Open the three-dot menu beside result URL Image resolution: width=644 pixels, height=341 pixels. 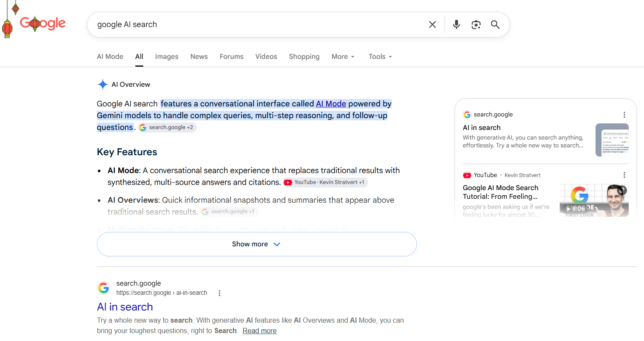pos(220,293)
